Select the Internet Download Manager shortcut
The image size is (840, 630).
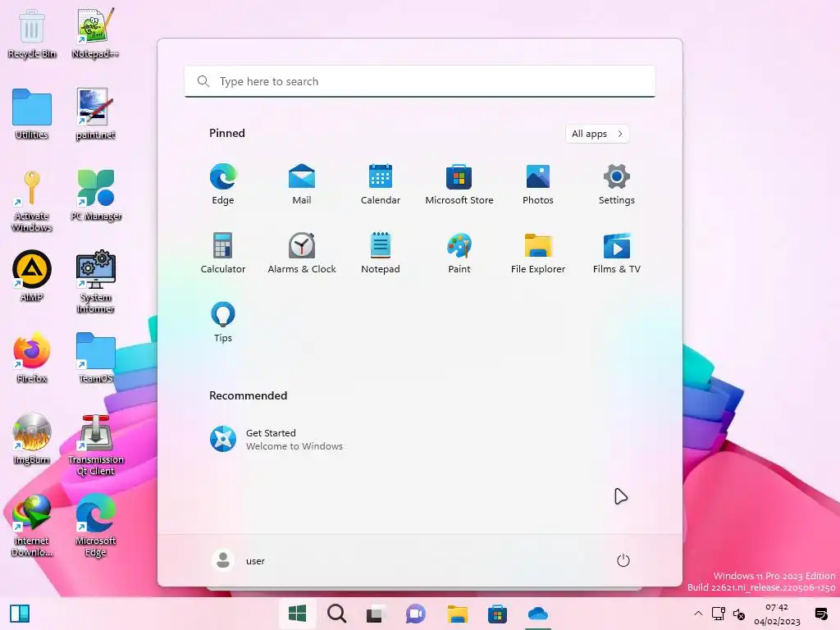32,526
